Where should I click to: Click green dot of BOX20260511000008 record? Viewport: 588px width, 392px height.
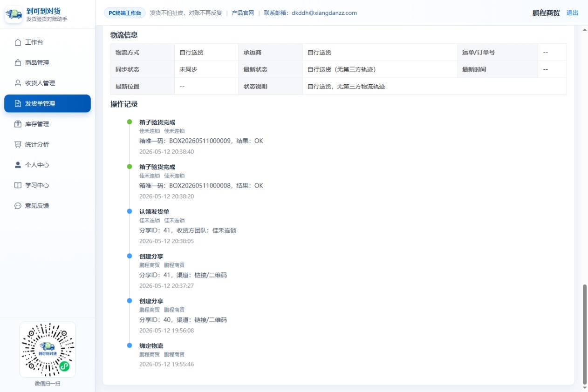click(130, 167)
